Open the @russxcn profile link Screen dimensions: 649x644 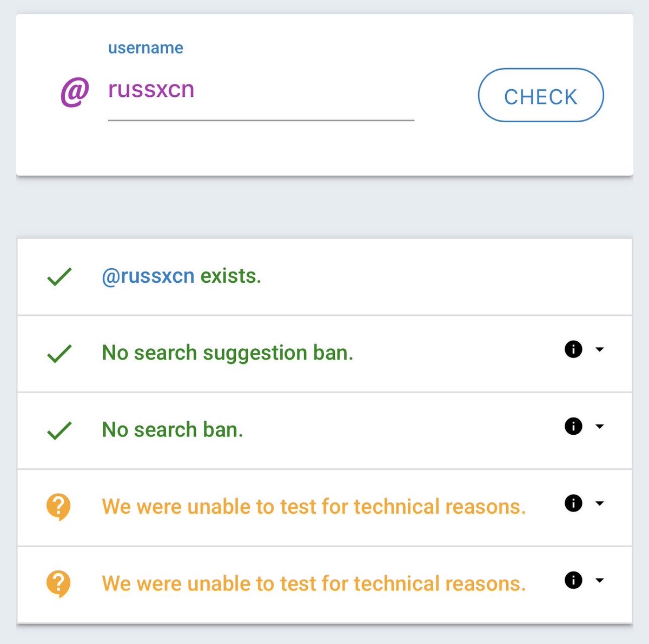click(x=148, y=276)
